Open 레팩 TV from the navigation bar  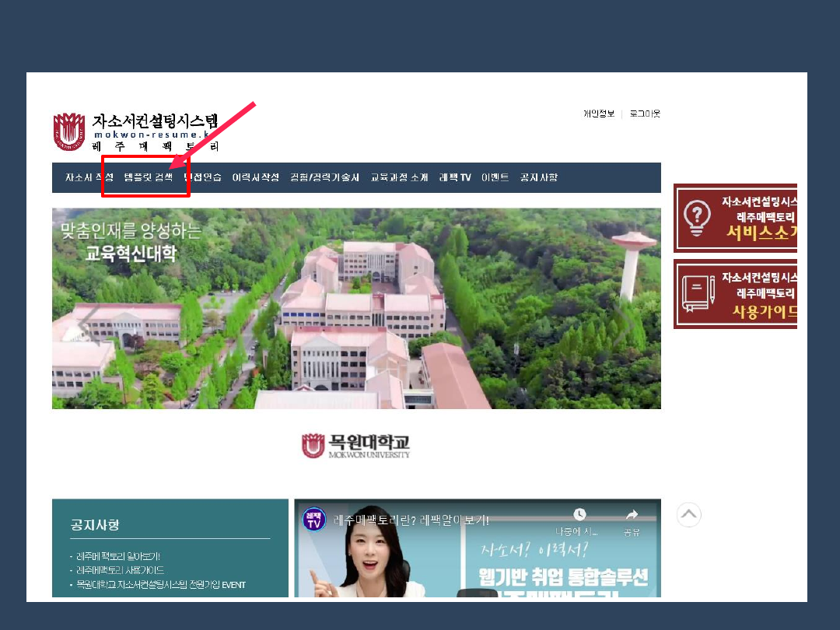(x=455, y=177)
